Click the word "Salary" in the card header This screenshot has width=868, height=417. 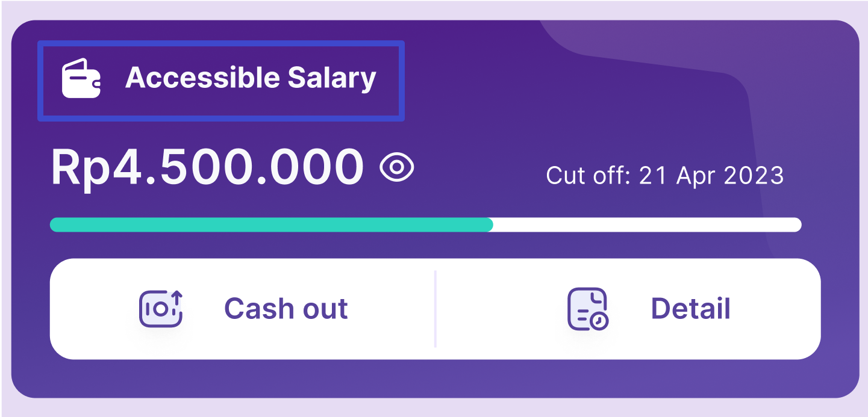click(331, 78)
